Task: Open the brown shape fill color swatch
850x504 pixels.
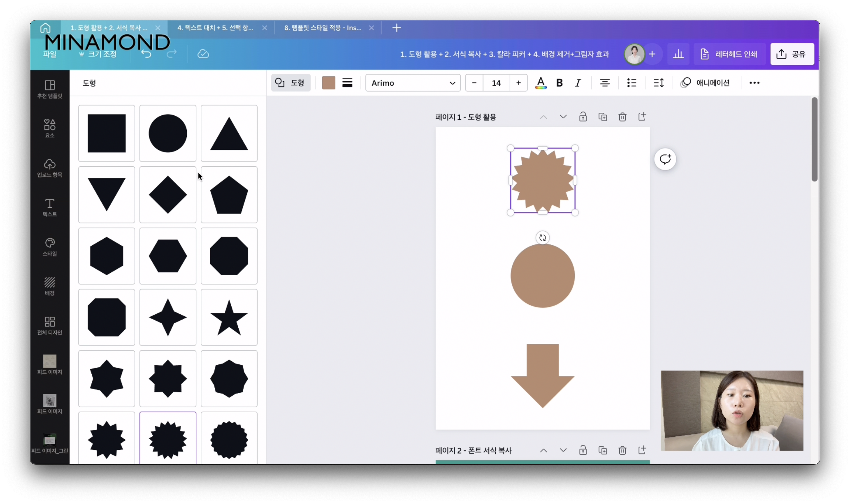Action: click(328, 83)
